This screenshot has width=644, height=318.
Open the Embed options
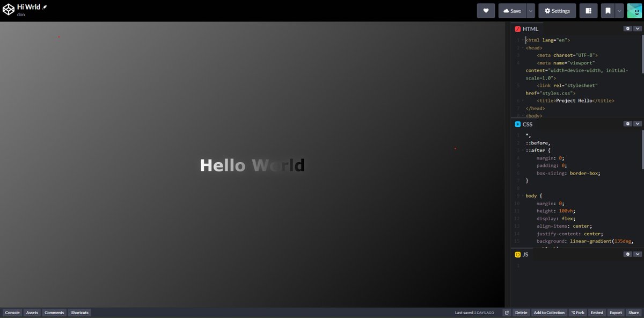click(x=597, y=313)
